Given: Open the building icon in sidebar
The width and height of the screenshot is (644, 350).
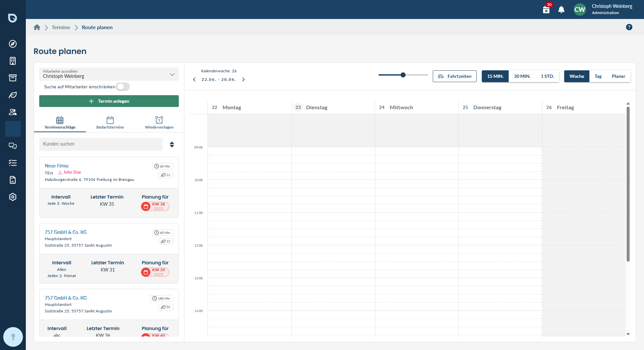Looking at the screenshot, I should point(13,61).
